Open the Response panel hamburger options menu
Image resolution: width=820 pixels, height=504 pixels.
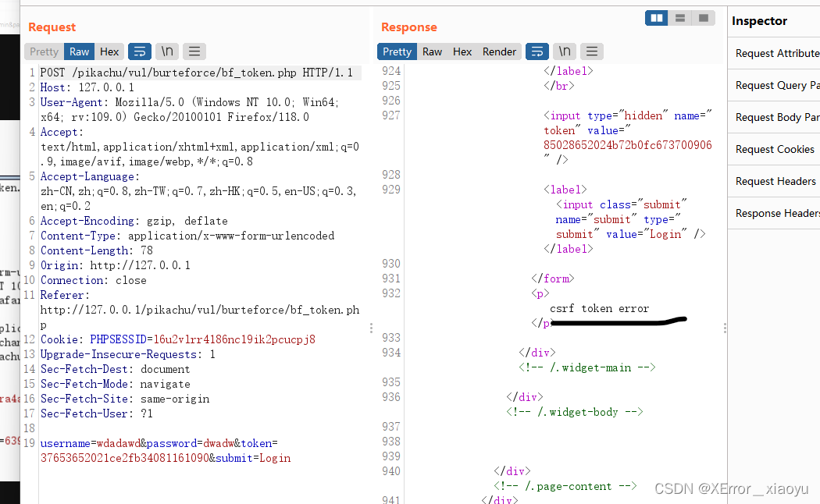pyautogui.click(x=592, y=51)
